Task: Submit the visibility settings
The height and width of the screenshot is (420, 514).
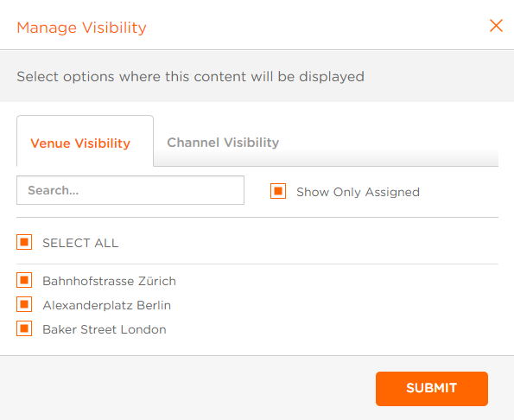Action: point(432,389)
